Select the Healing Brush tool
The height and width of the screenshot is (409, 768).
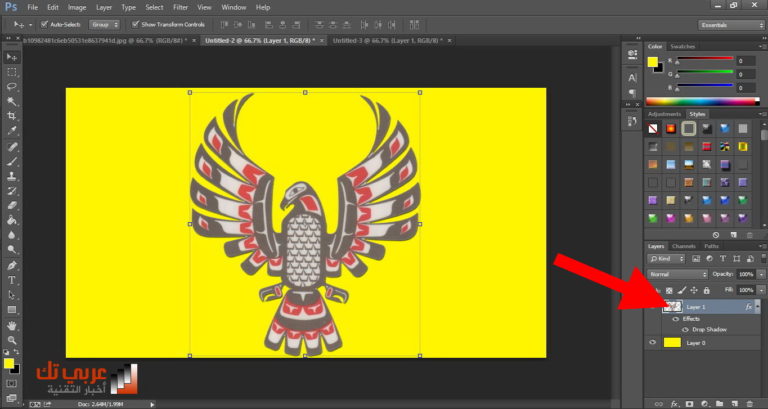tap(12, 147)
